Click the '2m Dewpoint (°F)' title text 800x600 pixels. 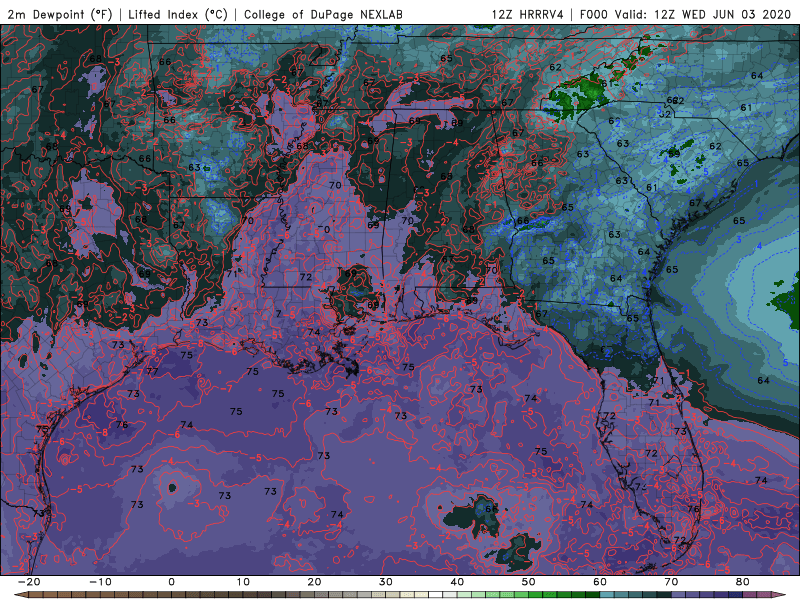(x=60, y=14)
